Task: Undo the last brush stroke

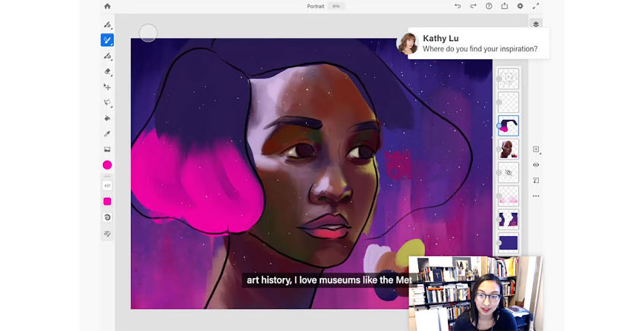Action: point(458,6)
